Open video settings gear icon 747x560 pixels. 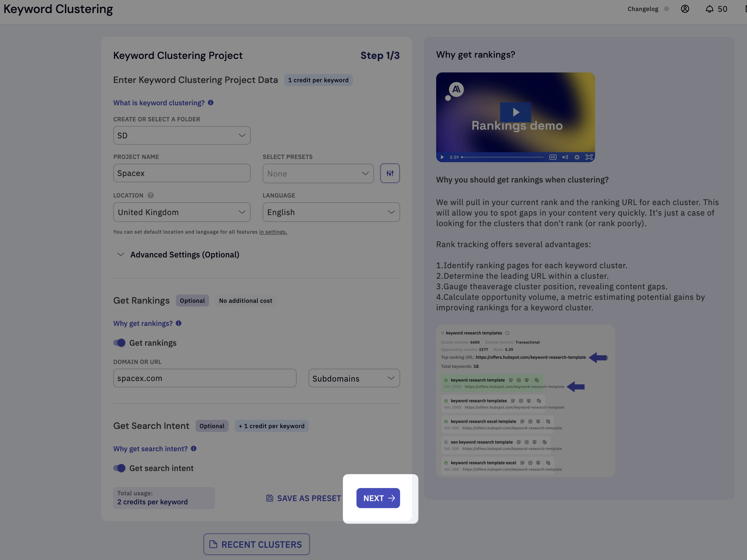point(577,157)
